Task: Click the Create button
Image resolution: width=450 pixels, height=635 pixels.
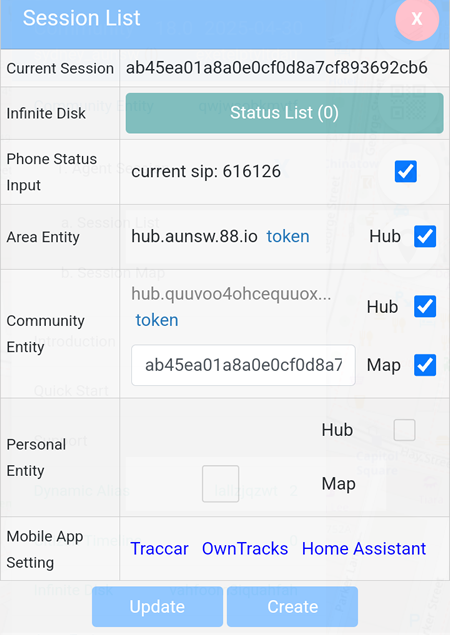Action: [292, 607]
